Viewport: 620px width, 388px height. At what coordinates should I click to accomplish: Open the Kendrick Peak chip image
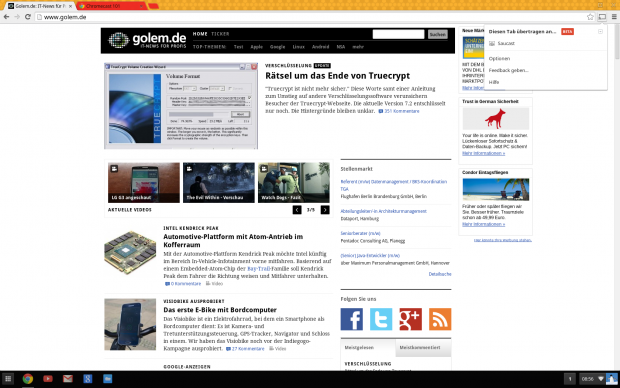click(130, 253)
